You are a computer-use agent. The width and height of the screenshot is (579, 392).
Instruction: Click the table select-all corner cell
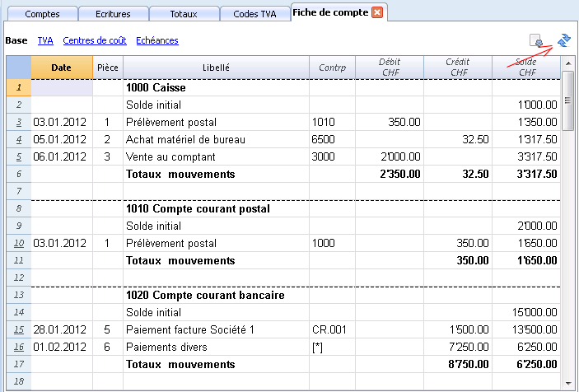(19, 68)
